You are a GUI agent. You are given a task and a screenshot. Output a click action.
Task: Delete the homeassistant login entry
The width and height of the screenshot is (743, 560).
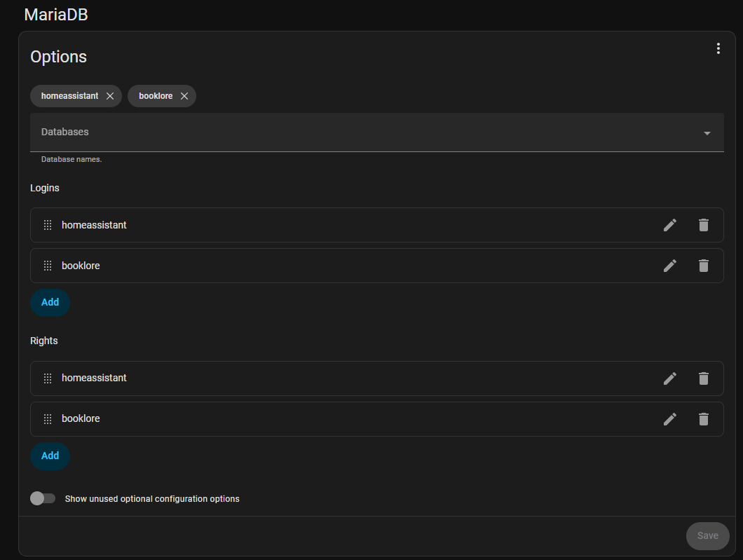click(704, 225)
